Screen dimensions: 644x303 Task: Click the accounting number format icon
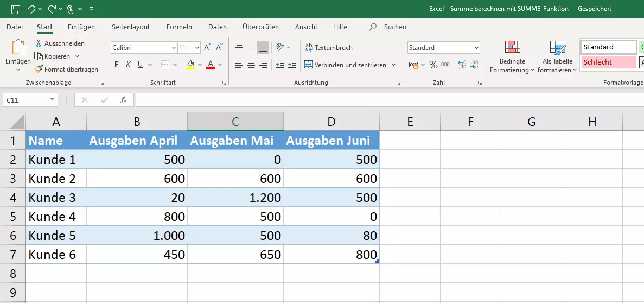coord(413,65)
